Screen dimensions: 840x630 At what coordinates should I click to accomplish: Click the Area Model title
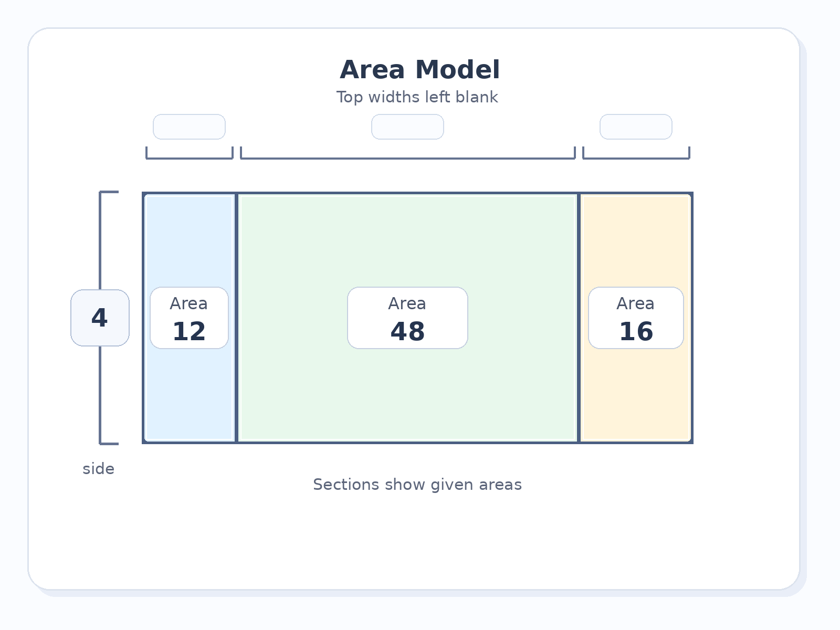(x=420, y=70)
